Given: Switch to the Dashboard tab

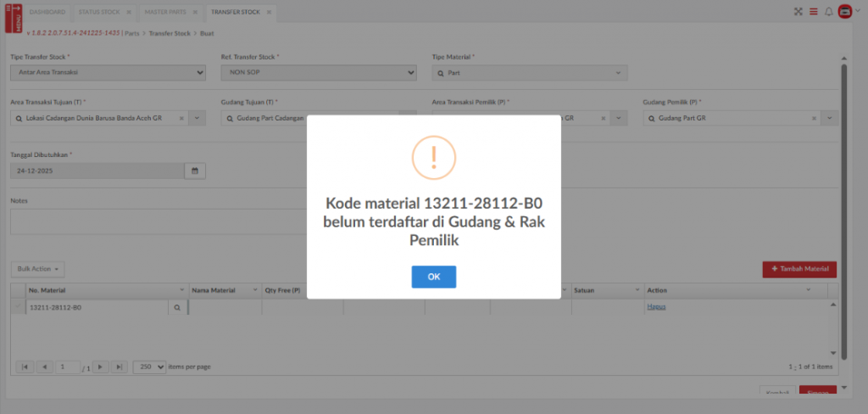Looking at the screenshot, I should 47,12.
